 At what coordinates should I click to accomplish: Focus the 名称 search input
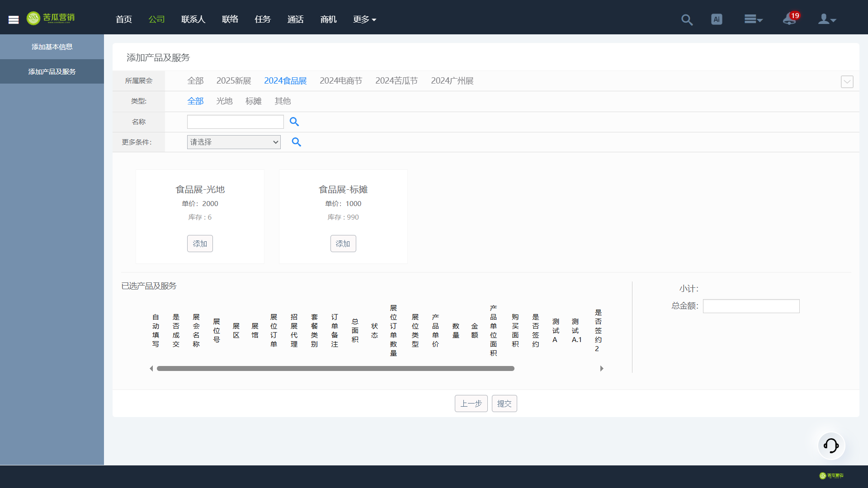[236, 122]
